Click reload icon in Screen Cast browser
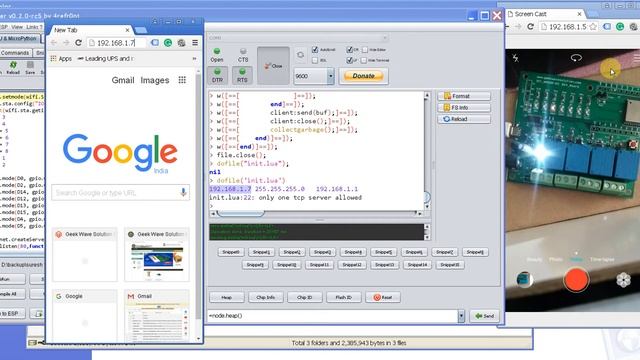 point(531,27)
